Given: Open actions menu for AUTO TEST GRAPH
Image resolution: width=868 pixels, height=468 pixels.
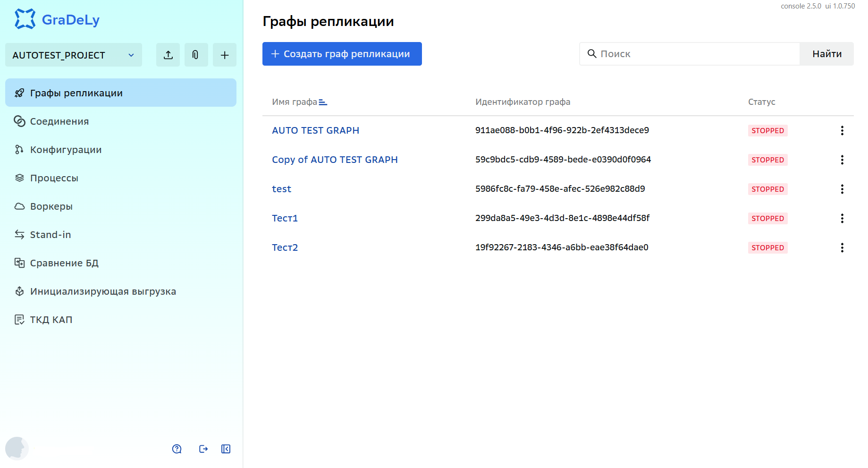Looking at the screenshot, I should (x=842, y=130).
